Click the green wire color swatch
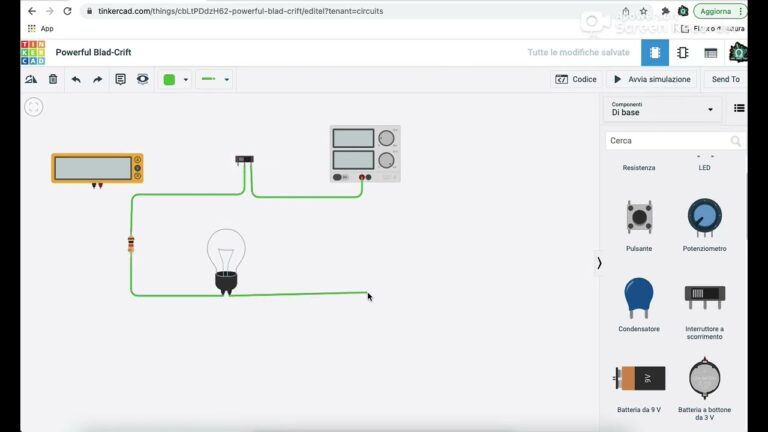 point(169,79)
